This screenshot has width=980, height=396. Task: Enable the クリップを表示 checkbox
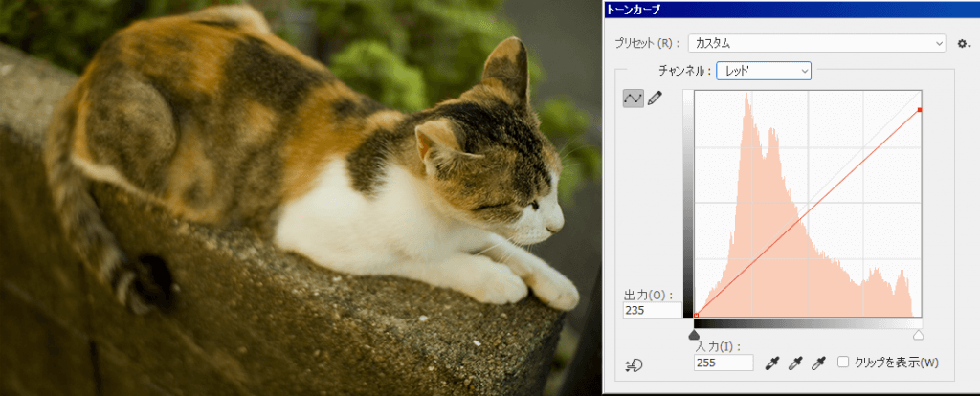[x=843, y=362]
